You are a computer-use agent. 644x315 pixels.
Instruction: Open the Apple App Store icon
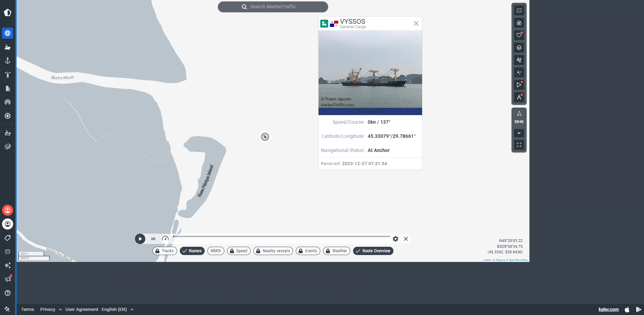pyautogui.click(x=627, y=309)
